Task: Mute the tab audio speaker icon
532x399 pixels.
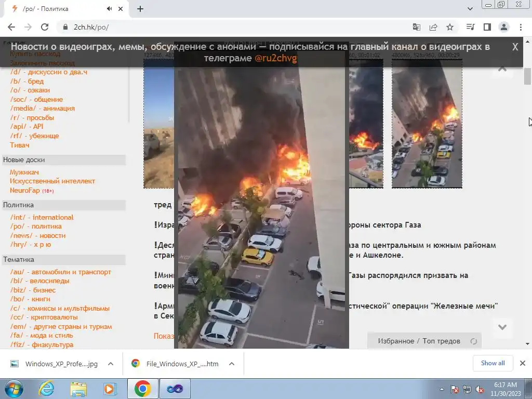Action: click(x=109, y=9)
